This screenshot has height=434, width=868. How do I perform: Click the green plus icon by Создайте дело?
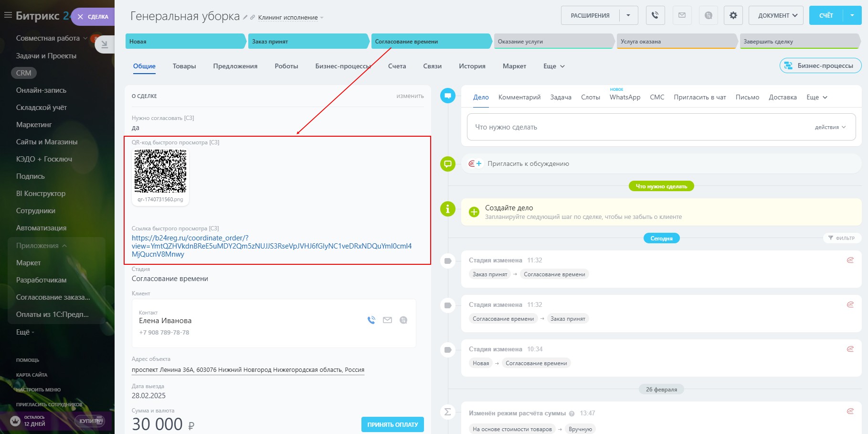[x=474, y=212]
